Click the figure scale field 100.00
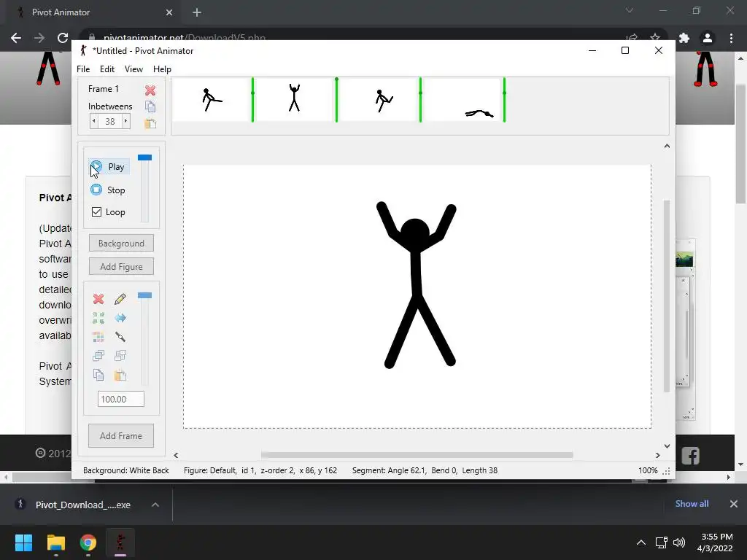747x560 pixels. (x=121, y=399)
